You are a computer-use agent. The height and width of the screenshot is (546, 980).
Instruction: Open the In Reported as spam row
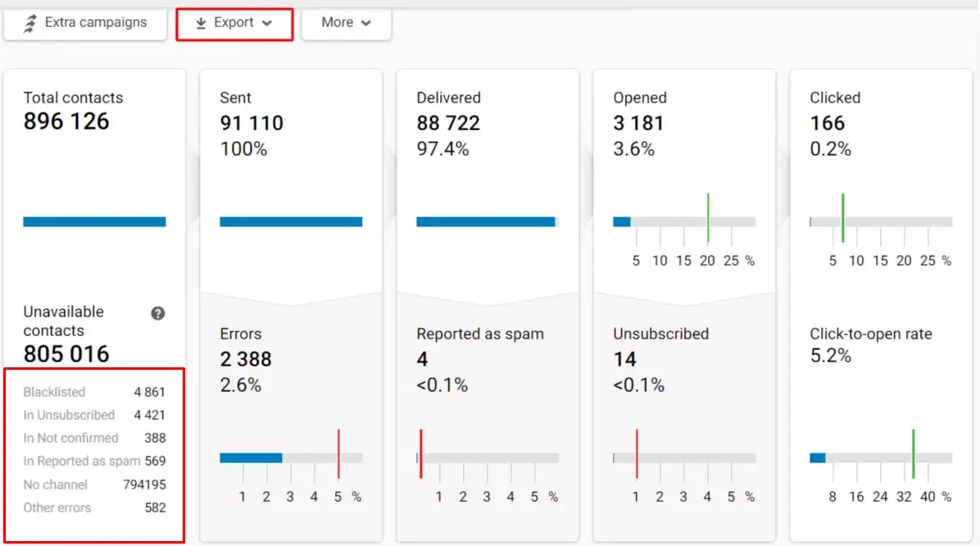[94, 461]
